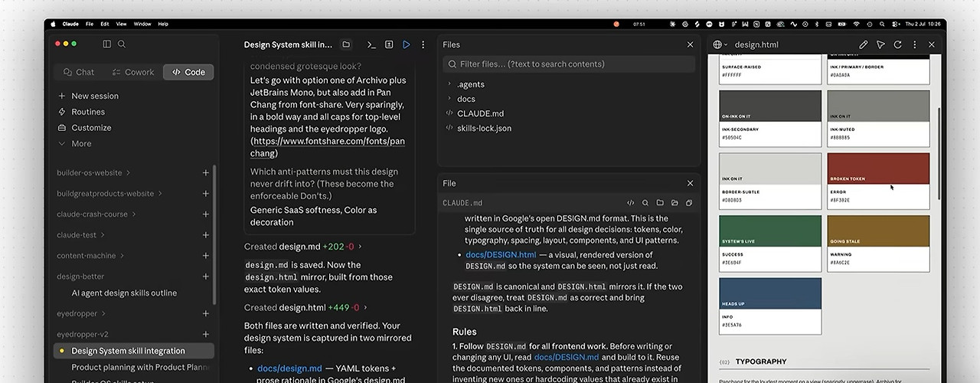Expand claude-crash-course project
980x383 pixels.
[134, 214]
